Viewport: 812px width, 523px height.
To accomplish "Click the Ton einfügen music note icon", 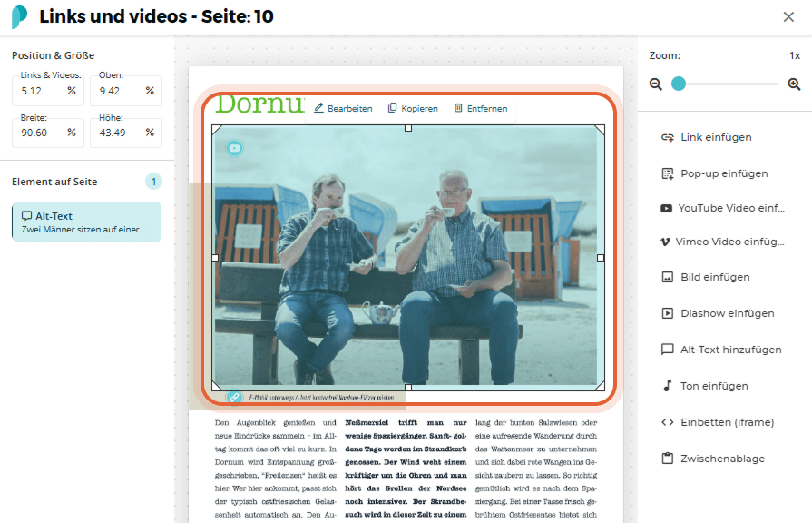I will coord(668,386).
